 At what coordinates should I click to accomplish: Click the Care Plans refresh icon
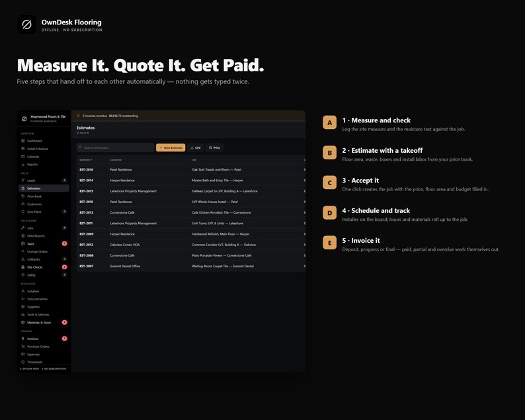click(x=22, y=212)
